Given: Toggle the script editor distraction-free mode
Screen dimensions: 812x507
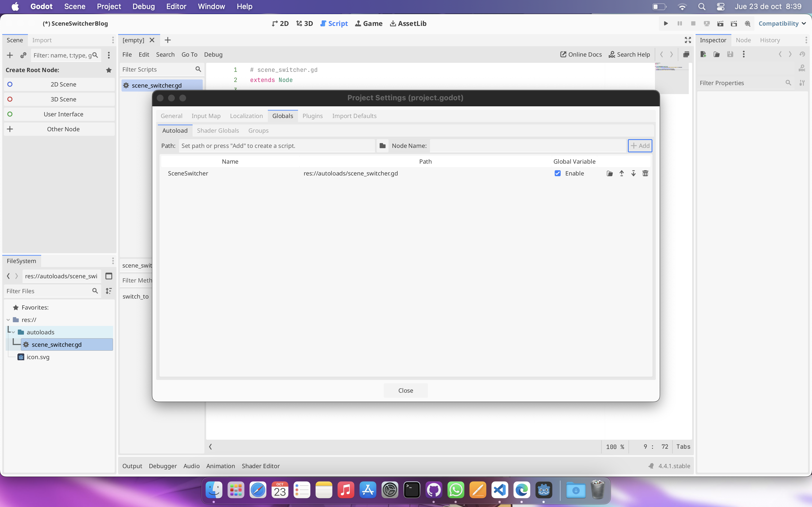Looking at the screenshot, I should pyautogui.click(x=687, y=40).
